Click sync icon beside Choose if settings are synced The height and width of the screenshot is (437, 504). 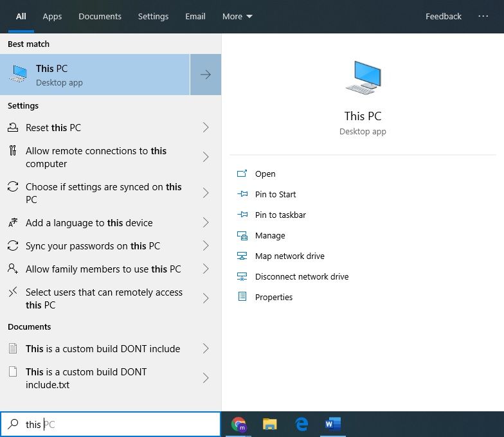(x=13, y=186)
